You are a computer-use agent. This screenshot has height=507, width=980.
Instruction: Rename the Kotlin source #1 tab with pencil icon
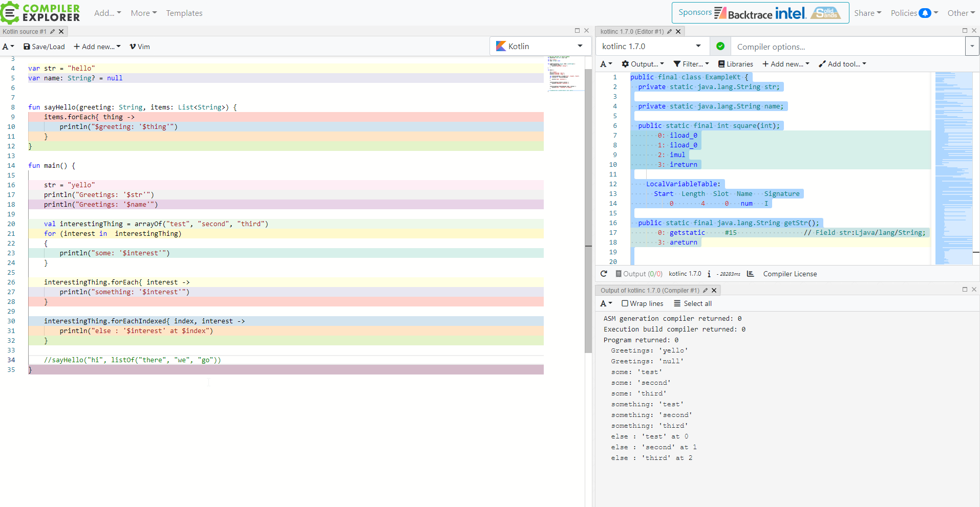[x=52, y=32]
